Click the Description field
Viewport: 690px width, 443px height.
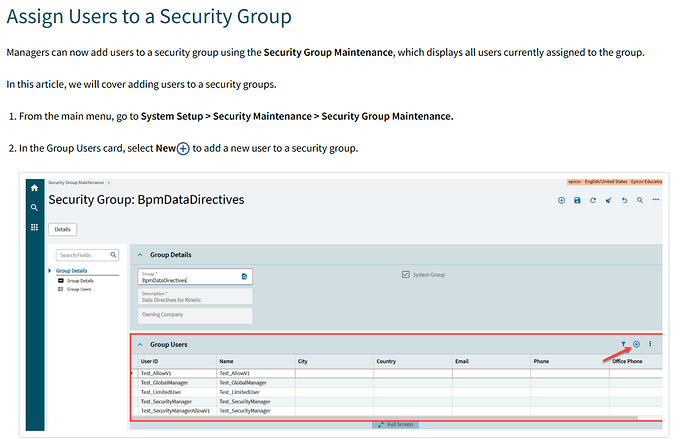(x=195, y=297)
